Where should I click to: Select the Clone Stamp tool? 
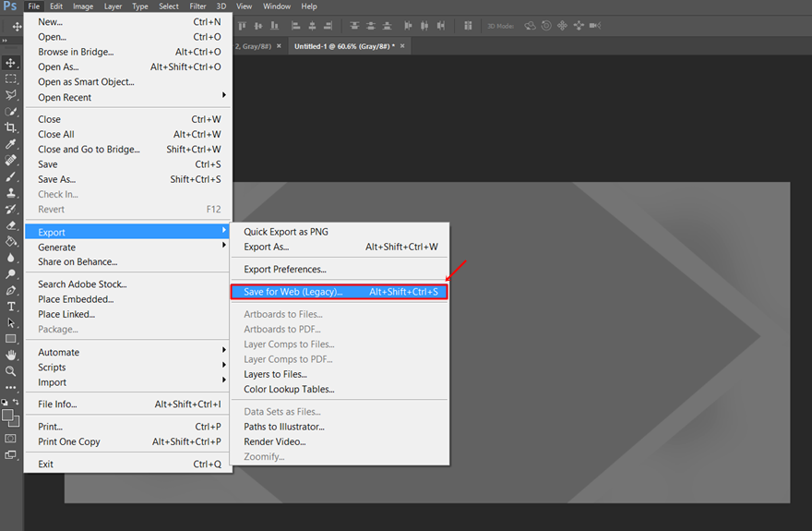pos(10,193)
